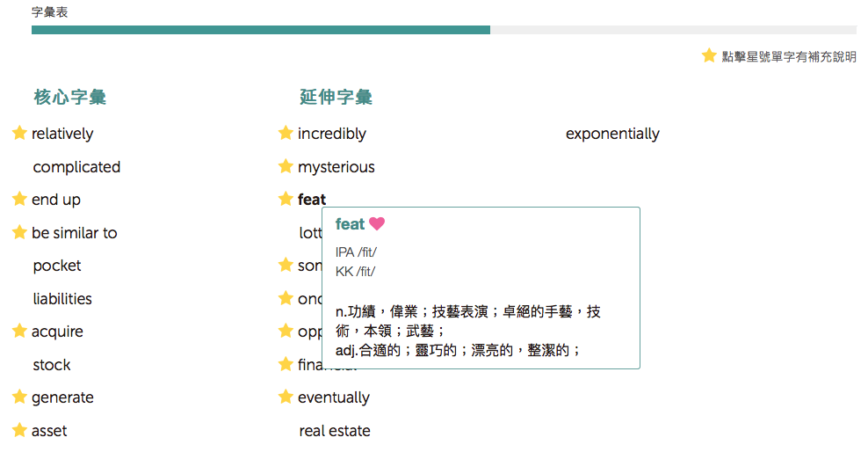The image size is (868, 452).
Task: Click the star beside generate
Action: tap(19, 397)
